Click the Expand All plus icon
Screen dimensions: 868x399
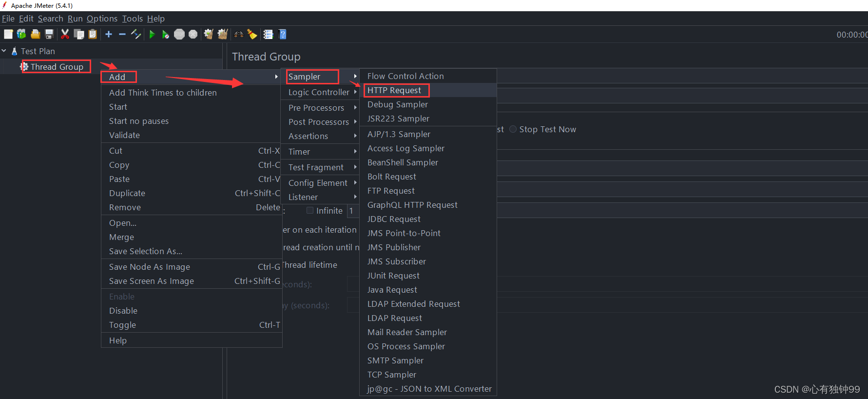point(109,34)
